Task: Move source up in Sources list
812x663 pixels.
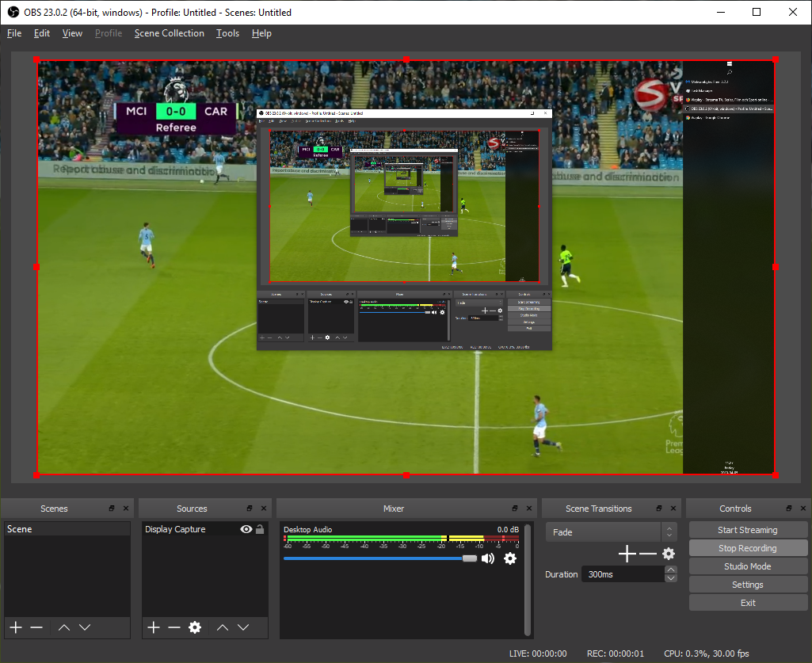Action: (223, 627)
